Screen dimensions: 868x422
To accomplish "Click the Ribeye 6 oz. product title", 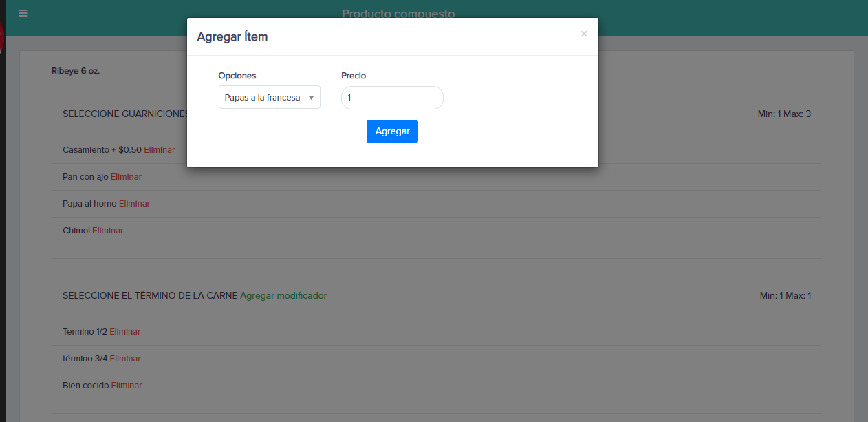I will point(76,71).
